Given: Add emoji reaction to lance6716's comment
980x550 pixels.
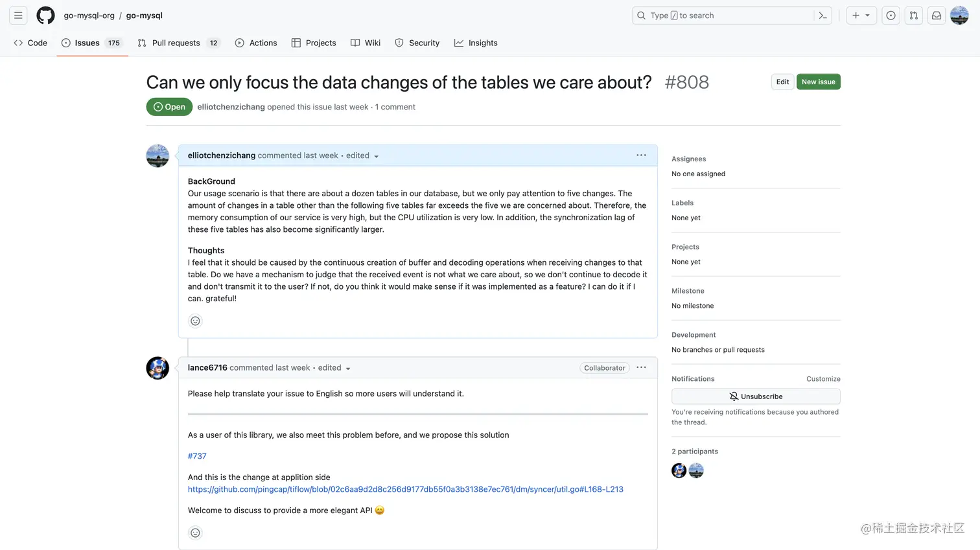Looking at the screenshot, I should 195,533.
